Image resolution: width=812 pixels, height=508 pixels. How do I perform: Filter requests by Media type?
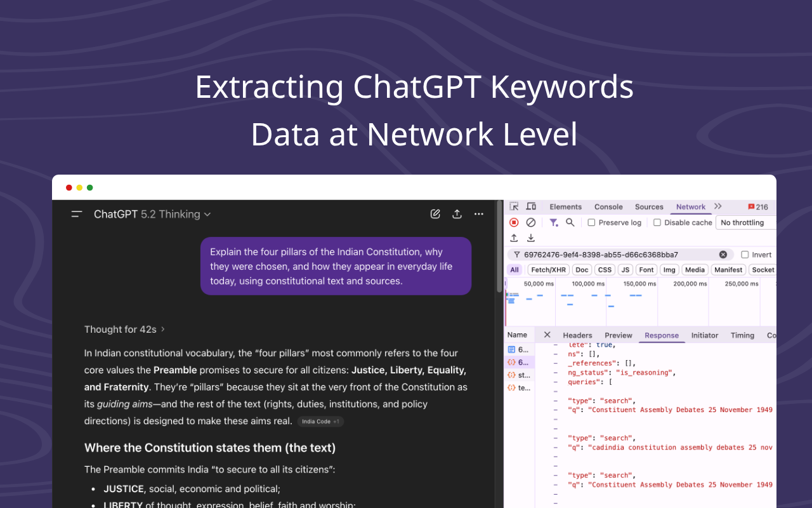click(695, 270)
